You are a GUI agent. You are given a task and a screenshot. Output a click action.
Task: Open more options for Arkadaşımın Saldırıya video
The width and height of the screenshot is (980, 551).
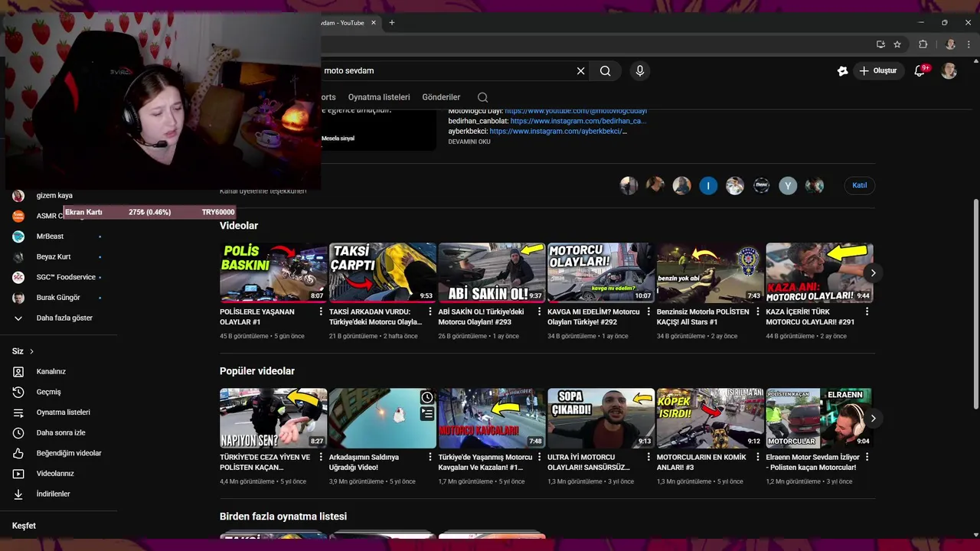(x=430, y=457)
